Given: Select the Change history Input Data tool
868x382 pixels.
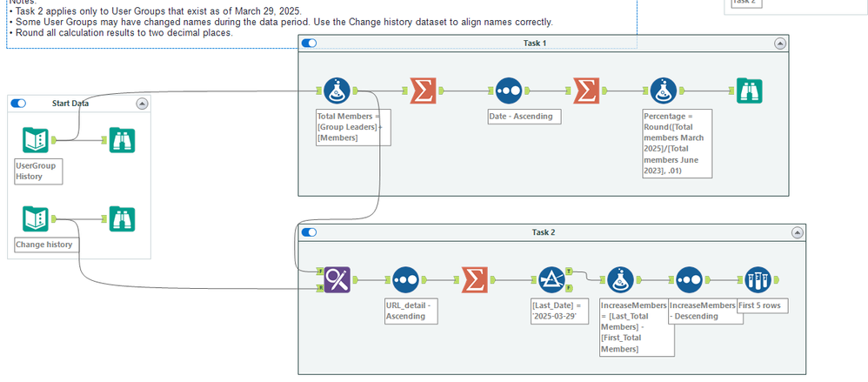Looking at the screenshot, I should [36, 218].
